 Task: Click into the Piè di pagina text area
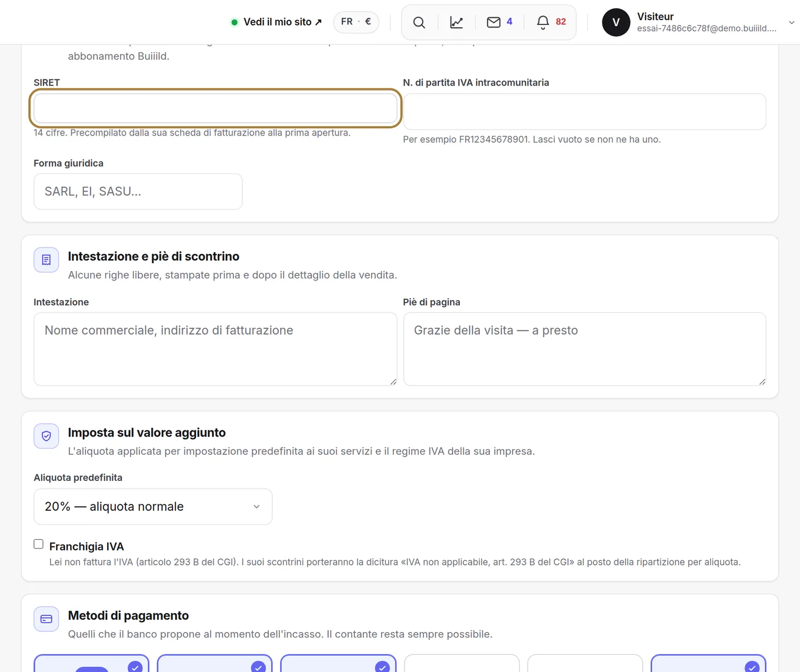click(x=584, y=349)
